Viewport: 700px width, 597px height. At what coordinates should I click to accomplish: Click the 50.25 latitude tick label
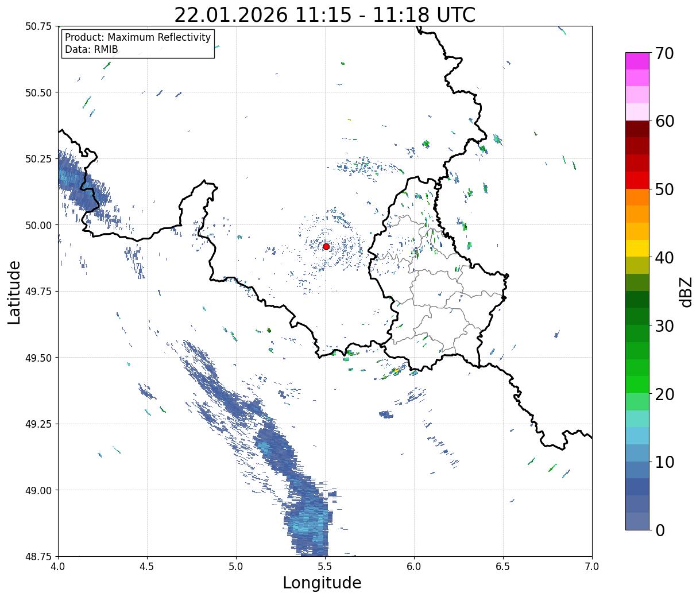click(x=38, y=159)
